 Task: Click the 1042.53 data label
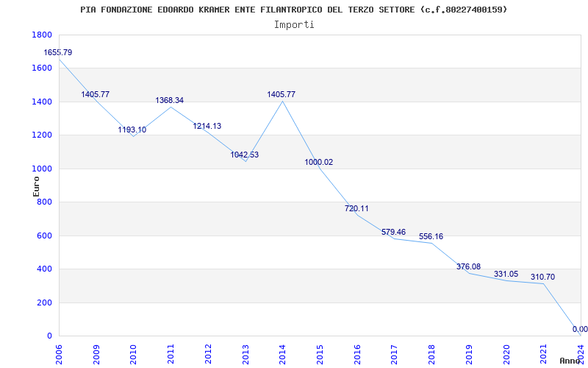click(x=245, y=155)
